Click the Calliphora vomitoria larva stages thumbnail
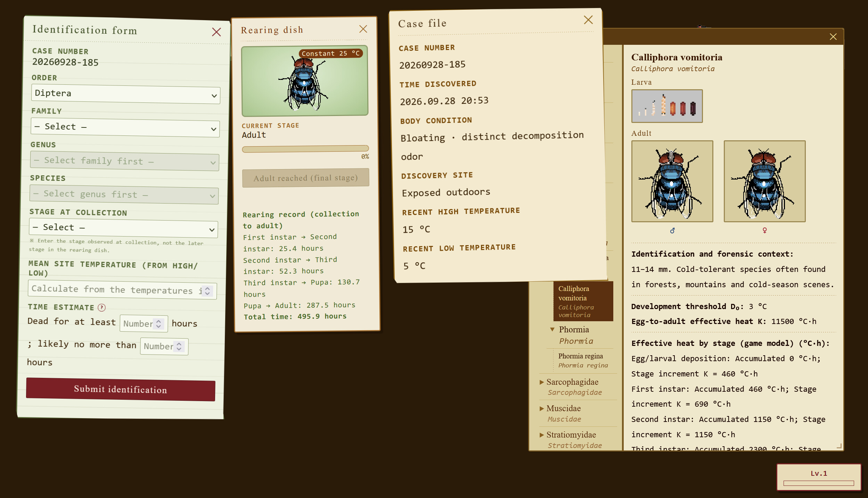Image resolution: width=868 pixels, height=498 pixels. [667, 106]
